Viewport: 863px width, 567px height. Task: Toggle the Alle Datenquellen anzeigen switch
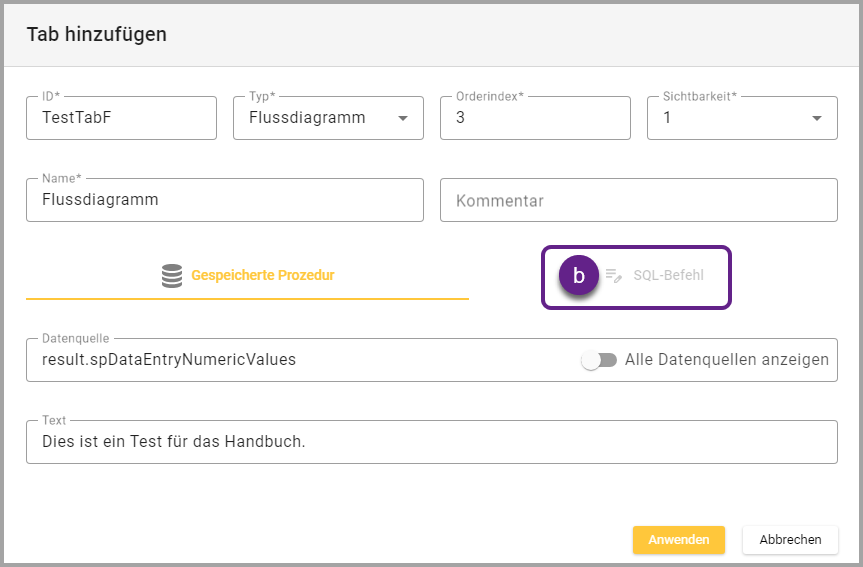click(x=599, y=360)
